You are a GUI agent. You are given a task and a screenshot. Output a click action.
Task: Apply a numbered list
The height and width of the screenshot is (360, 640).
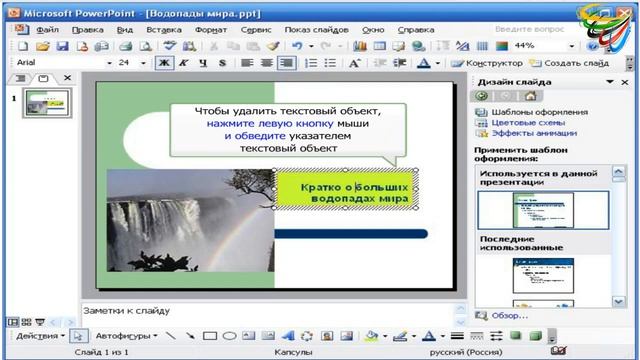click(x=311, y=63)
